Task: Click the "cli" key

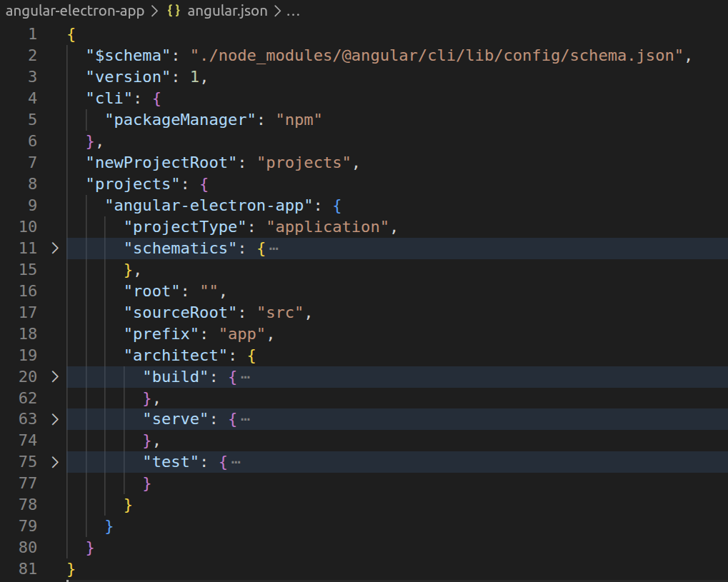Action: click(x=109, y=99)
